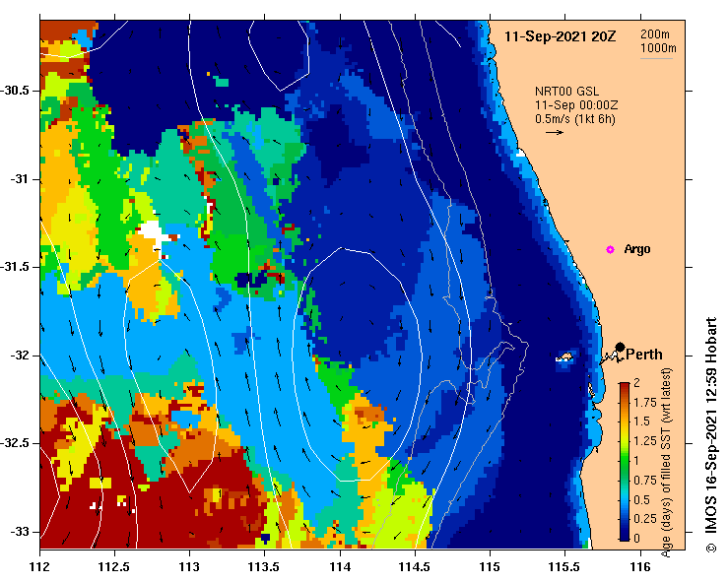Image resolution: width=728 pixels, height=583 pixels.
Task: Click Rottnest Island west of Perth
Action: point(564,357)
